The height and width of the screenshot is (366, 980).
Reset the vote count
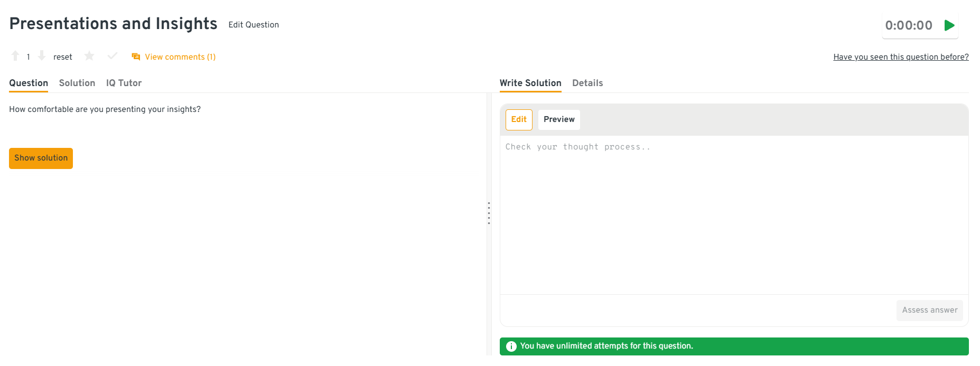(62, 57)
